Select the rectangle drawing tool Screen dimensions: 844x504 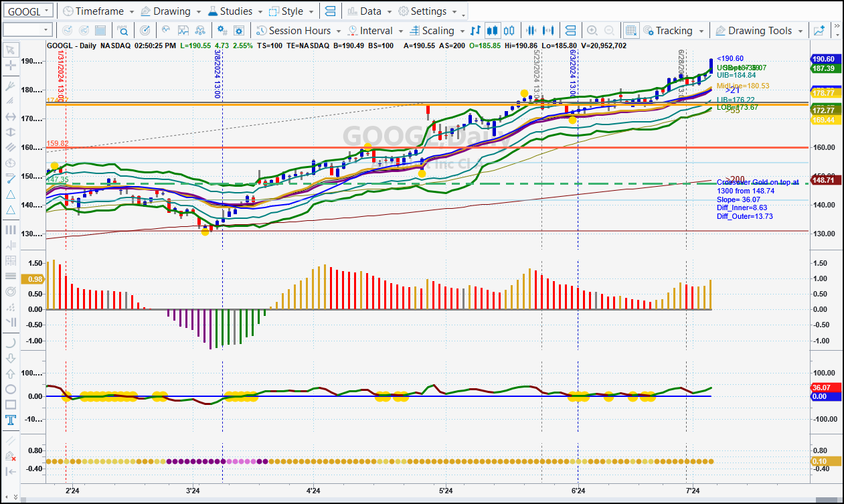tap(11, 405)
